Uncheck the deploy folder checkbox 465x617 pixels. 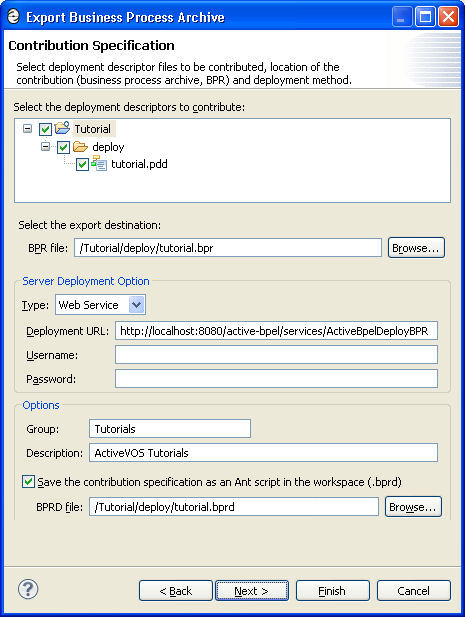tap(63, 147)
